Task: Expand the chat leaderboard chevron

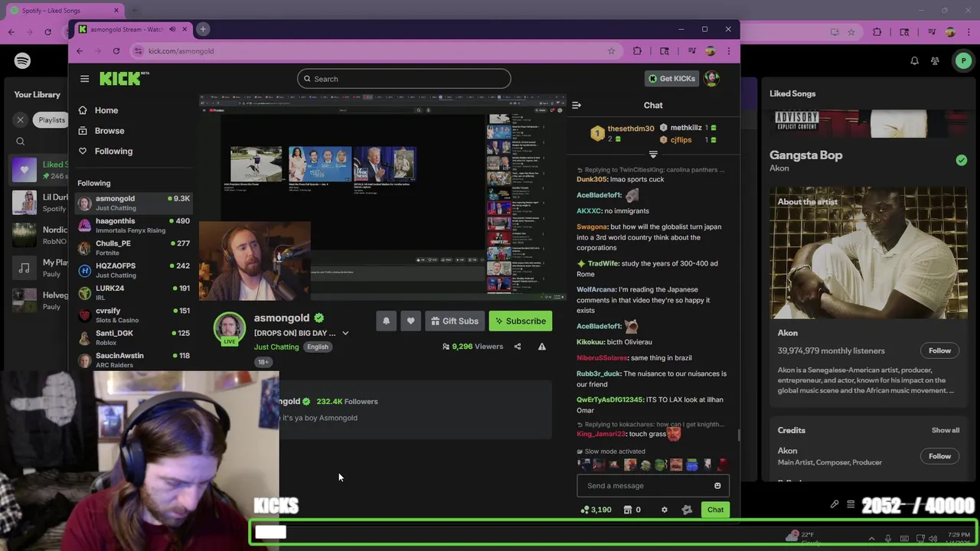Action: coord(653,155)
